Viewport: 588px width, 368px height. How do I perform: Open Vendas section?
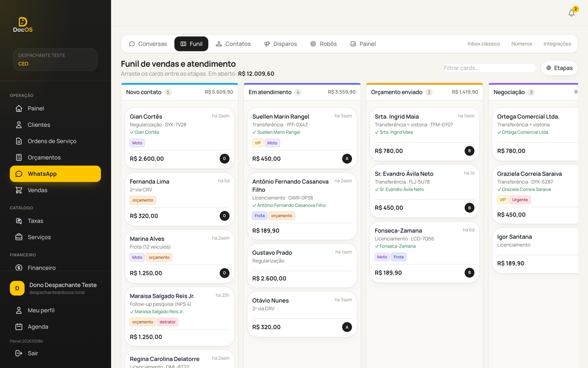(x=55, y=190)
